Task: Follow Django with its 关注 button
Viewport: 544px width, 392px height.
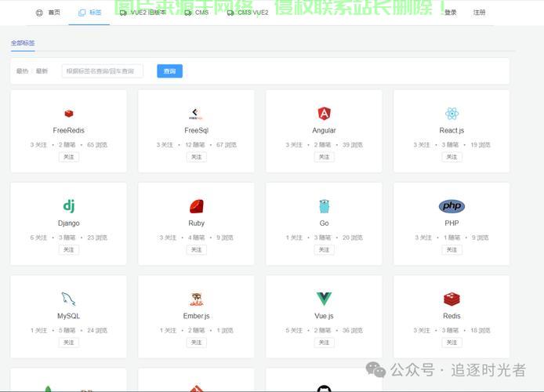Action: point(69,250)
